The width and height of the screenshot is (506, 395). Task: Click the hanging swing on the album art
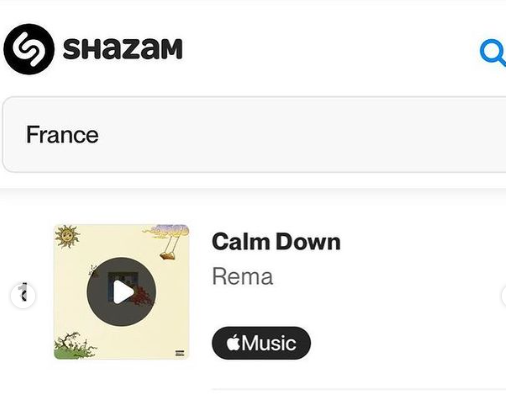pyautogui.click(x=168, y=247)
